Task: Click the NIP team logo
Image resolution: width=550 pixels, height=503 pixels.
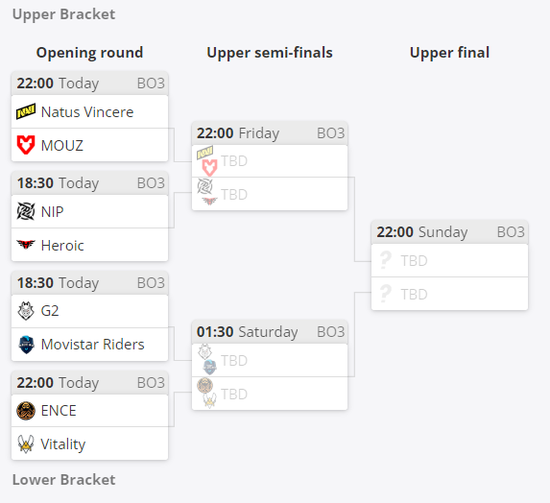Action: pyautogui.click(x=26, y=212)
